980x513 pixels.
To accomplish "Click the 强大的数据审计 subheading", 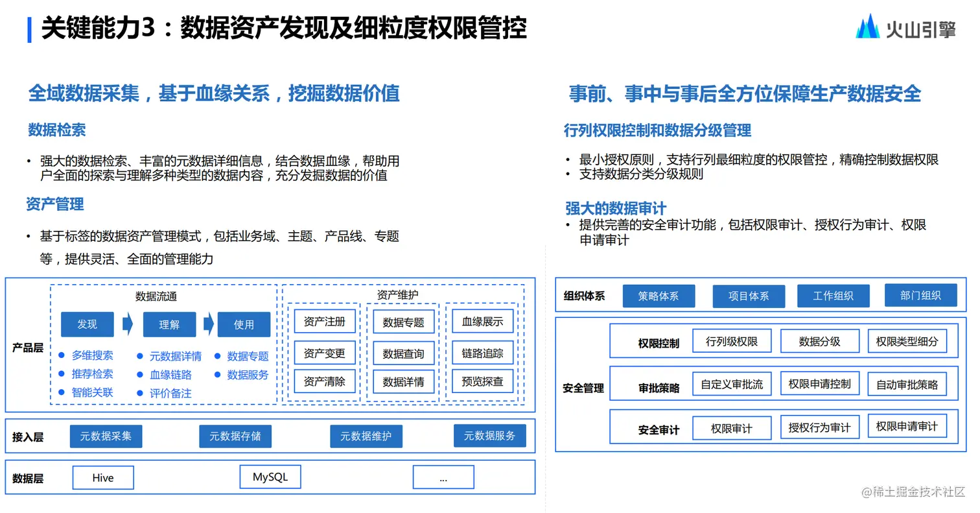I will [x=616, y=208].
